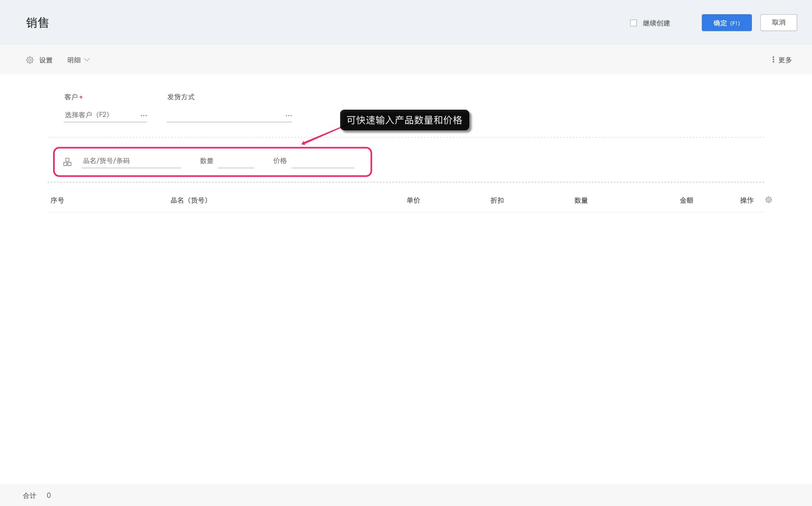The image size is (812, 506).
Task: Click the product category boxes icon
Action: [x=67, y=162]
